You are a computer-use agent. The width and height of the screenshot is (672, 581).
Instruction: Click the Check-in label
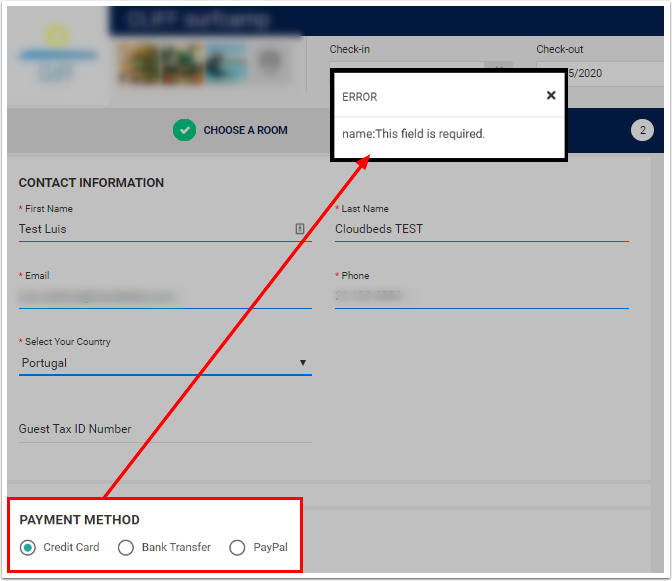tap(349, 49)
